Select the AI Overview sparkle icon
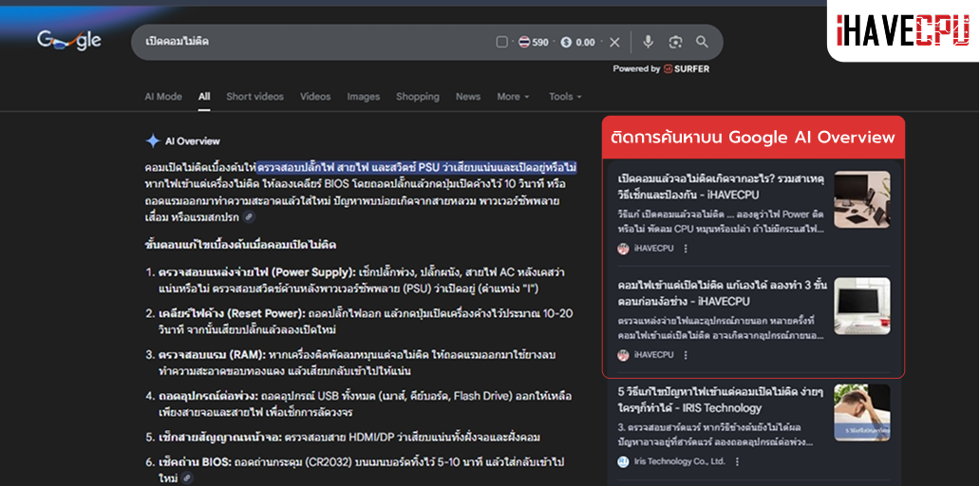Image resolution: width=980 pixels, height=486 pixels. 153,141
